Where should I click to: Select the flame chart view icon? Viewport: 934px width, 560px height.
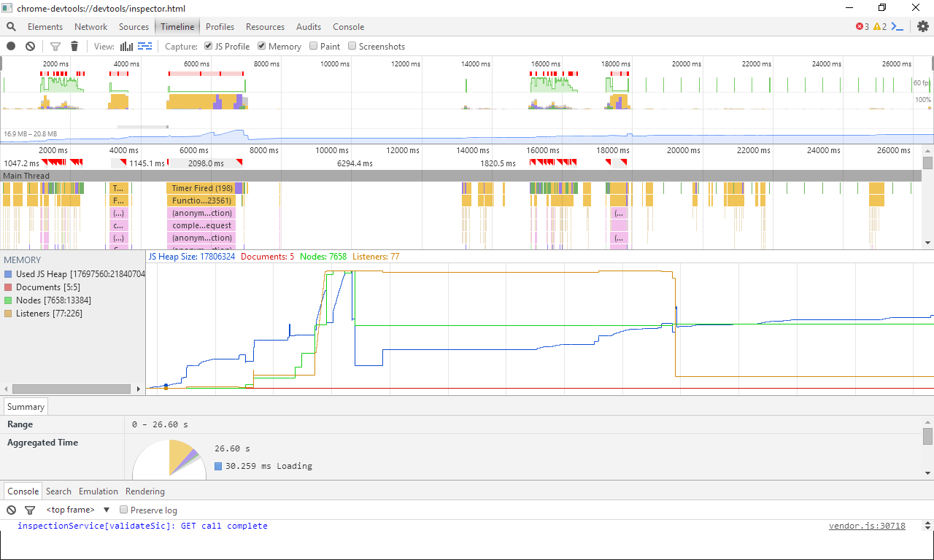144,46
